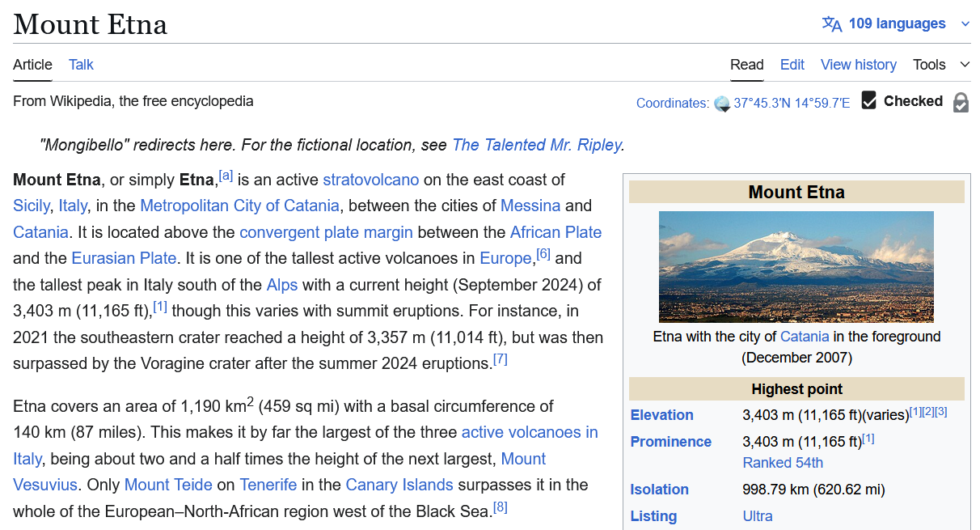The height and width of the screenshot is (530, 980).
Task: Open the Talk tab
Action: (81, 65)
